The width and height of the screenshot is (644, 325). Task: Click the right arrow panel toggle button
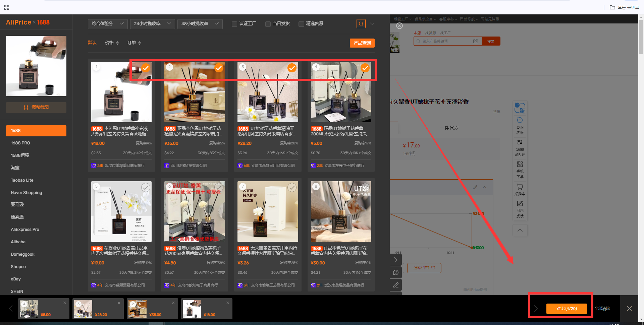click(396, 260)
